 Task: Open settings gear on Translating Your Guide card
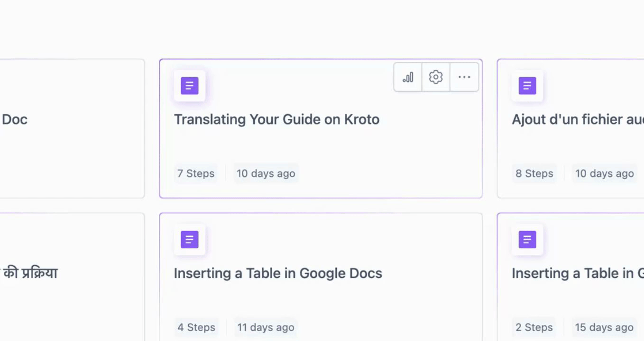click(436, 77)
